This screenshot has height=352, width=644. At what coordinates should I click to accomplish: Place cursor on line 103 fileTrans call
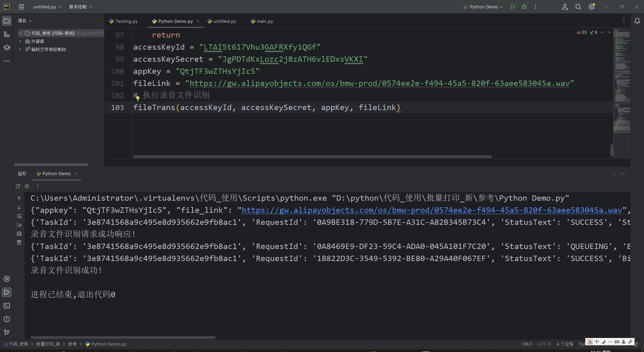pos(267,107)
